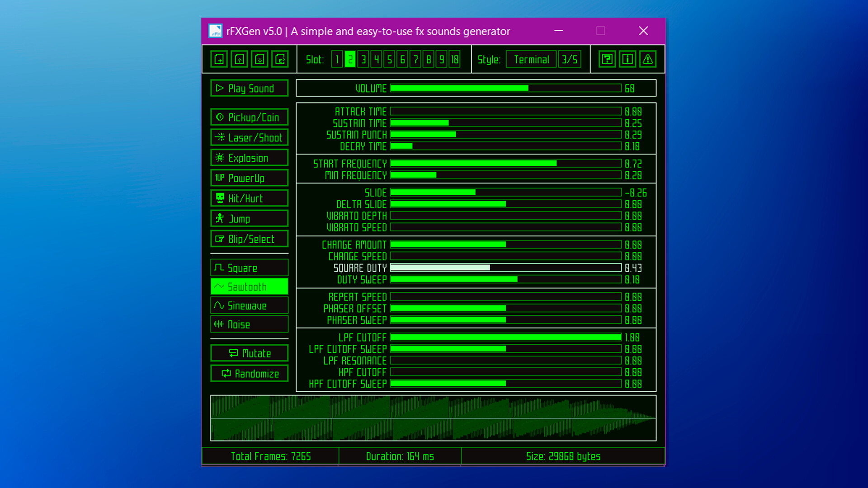Select the Square waveform
Viewport: 868px width, 488px height.
(x=249, y=267)
